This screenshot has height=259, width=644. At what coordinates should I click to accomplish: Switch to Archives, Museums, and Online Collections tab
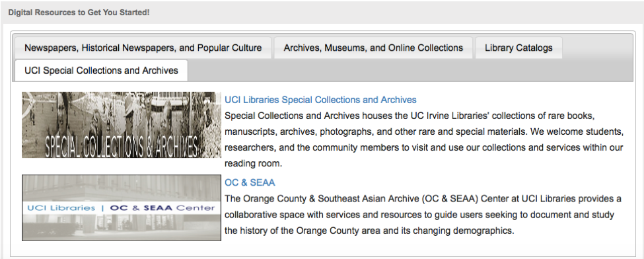click(373, 48)
